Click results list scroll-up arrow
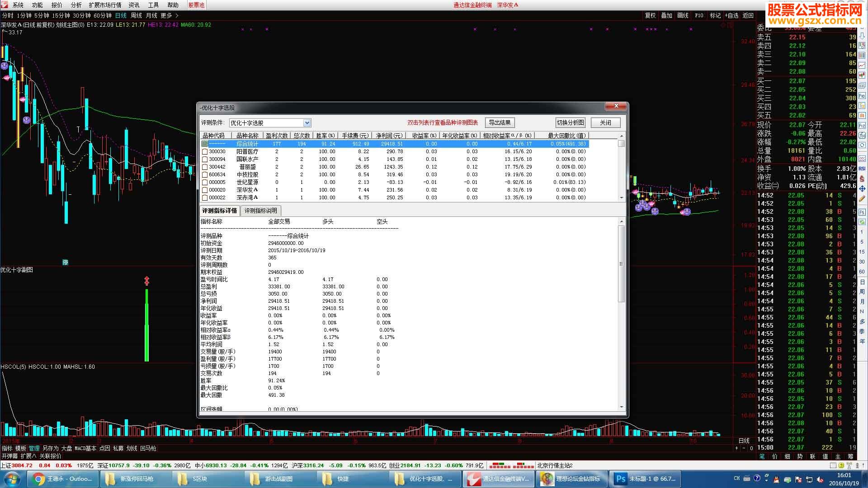868x488 pixels. click(622, 136)
